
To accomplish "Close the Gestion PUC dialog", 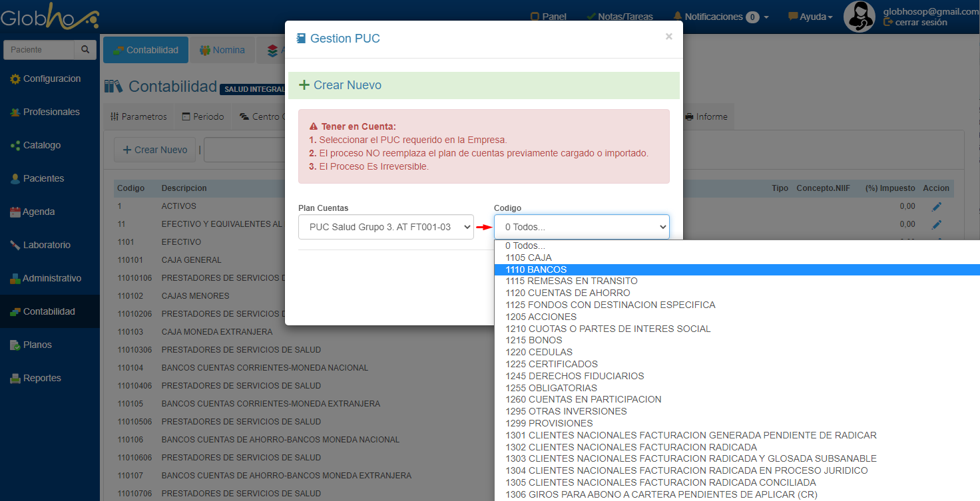I will tap(668, 37).
